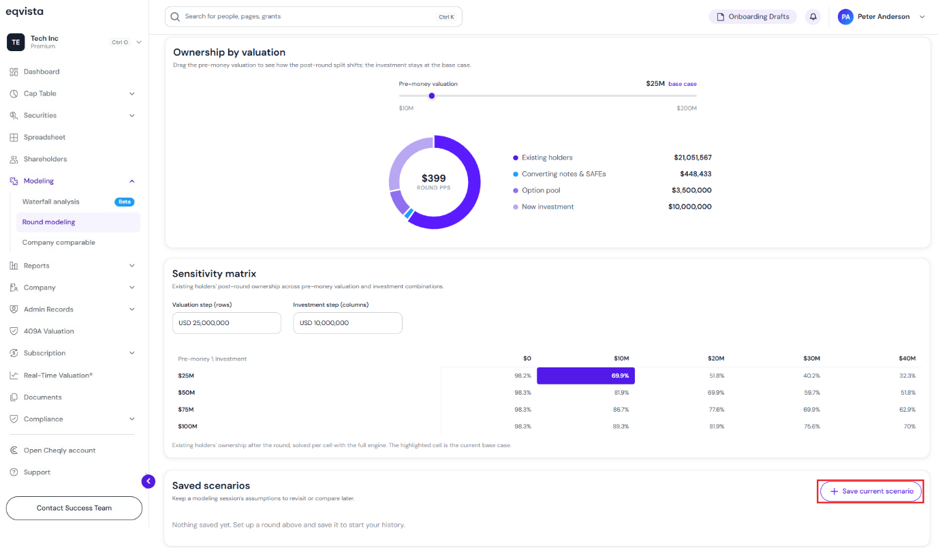
Task: Click the Company building icon
Action: click(14, 288)
